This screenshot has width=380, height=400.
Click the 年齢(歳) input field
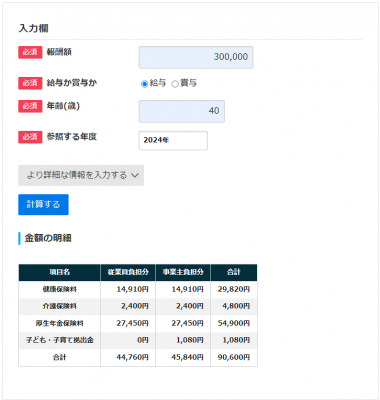[182, 111]
